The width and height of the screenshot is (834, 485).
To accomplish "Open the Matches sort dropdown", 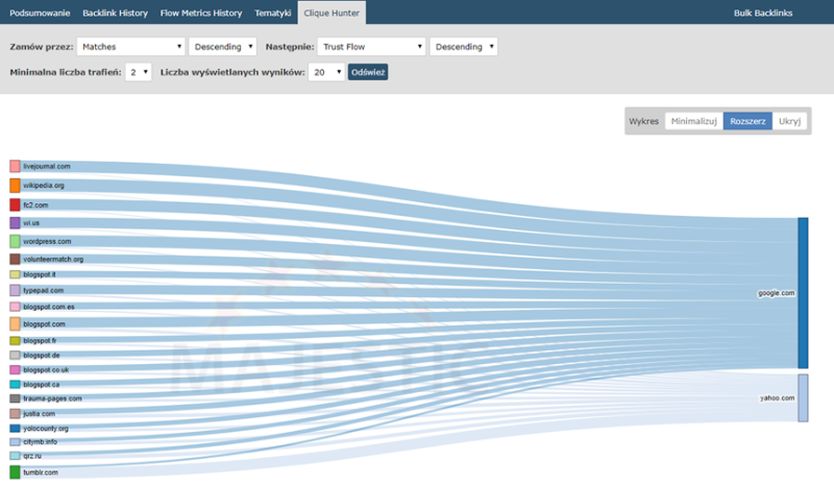I will 130,47.
